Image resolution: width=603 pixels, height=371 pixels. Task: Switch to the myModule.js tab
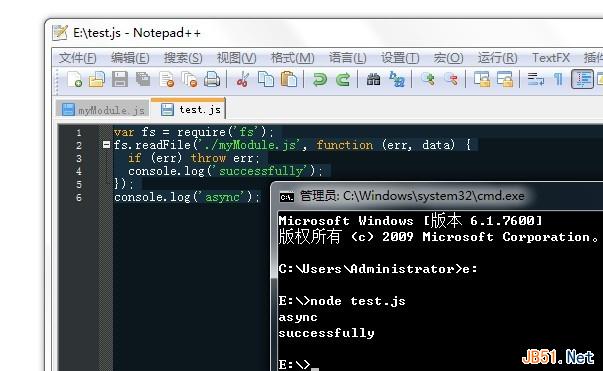point(103,110)
